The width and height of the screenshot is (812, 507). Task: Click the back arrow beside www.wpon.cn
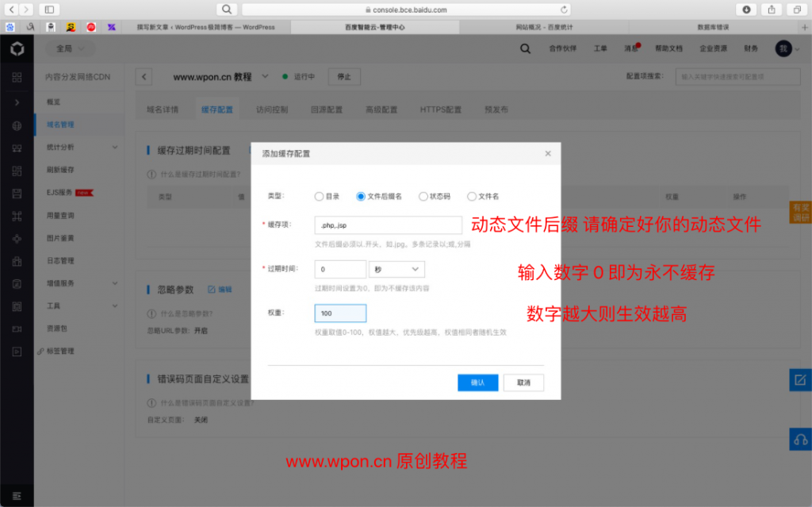144,77
